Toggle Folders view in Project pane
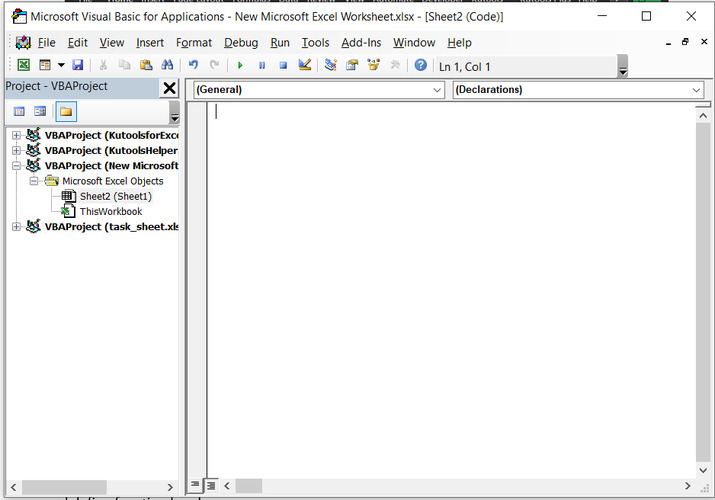 click(66, 112)
